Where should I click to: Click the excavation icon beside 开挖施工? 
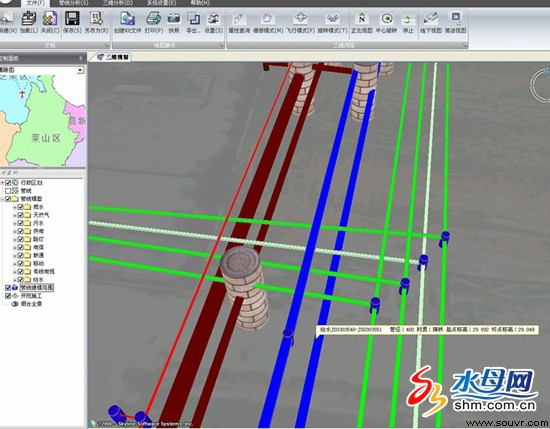(x=15, y=296)
